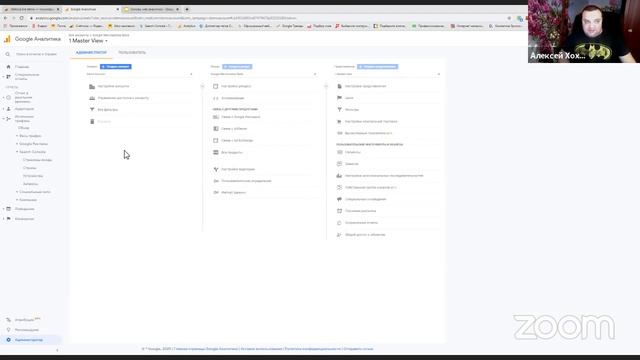Viewport: 640px width, 360px height.
Task: Open all filters funnel icon in account column
Action: [x=92, y=109]
